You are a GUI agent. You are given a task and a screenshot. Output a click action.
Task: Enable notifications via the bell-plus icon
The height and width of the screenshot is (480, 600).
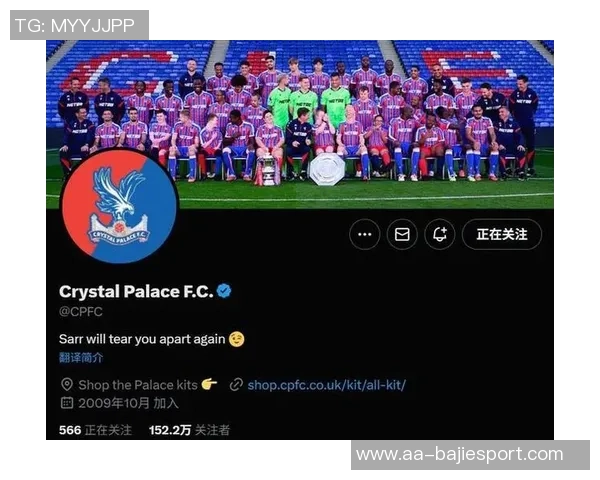click(440, 234)
